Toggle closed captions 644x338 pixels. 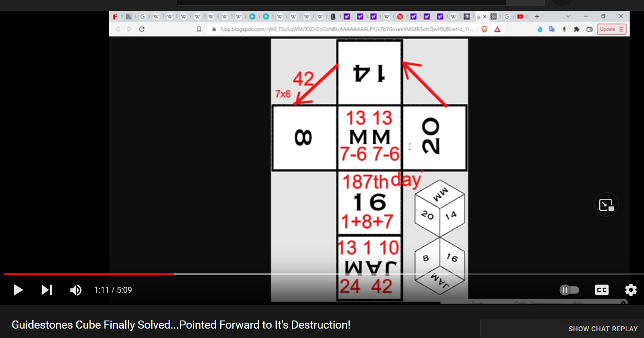[601, 290]
